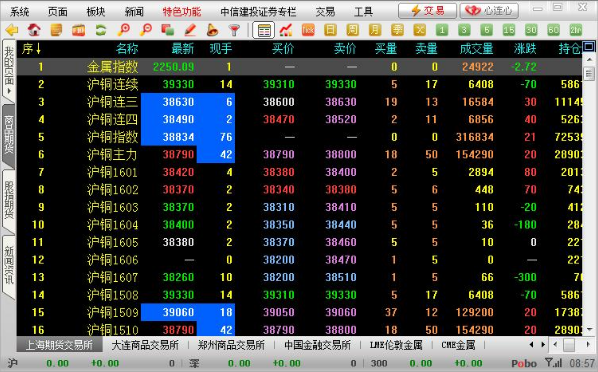Open the 股指期货 side tab
Screen dimensions: 598x372
[8, 201]
